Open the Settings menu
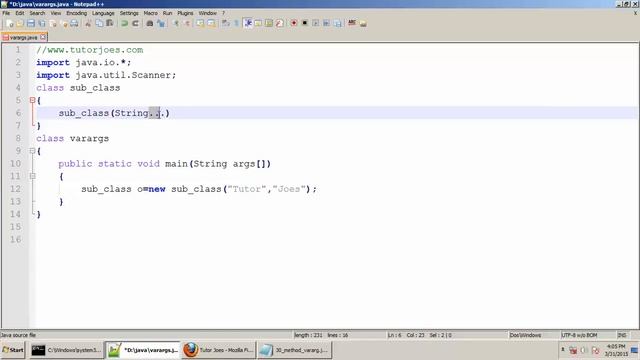The width and height of the screenshot is (640, 360). [129, 13]
